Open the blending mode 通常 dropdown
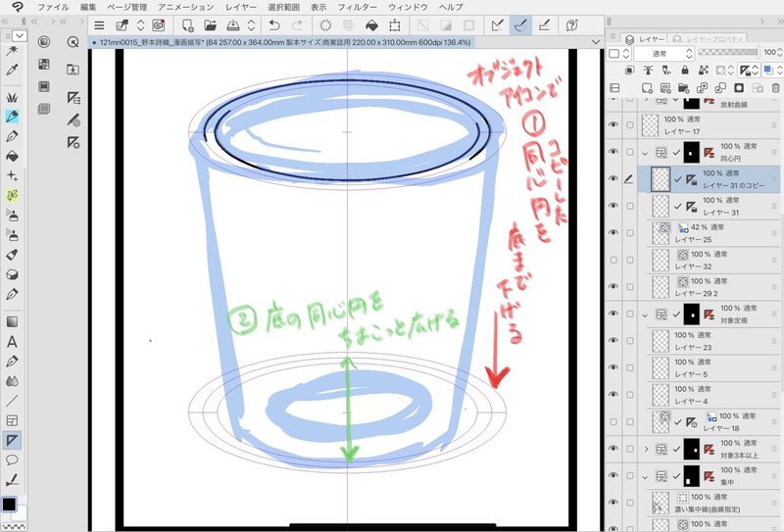 point(664,53)
